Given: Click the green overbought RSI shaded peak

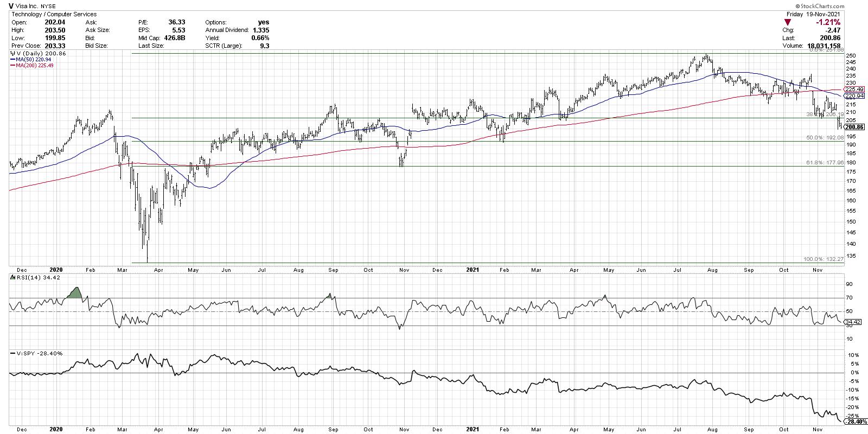Looking at the screenshot, I should pyautogui.click(x=75, y=293).
